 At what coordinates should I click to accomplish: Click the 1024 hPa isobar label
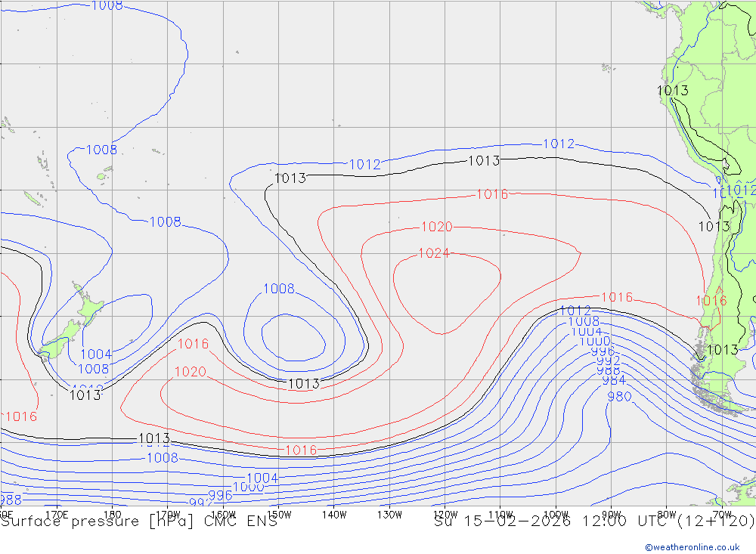[x=433, y=253]
